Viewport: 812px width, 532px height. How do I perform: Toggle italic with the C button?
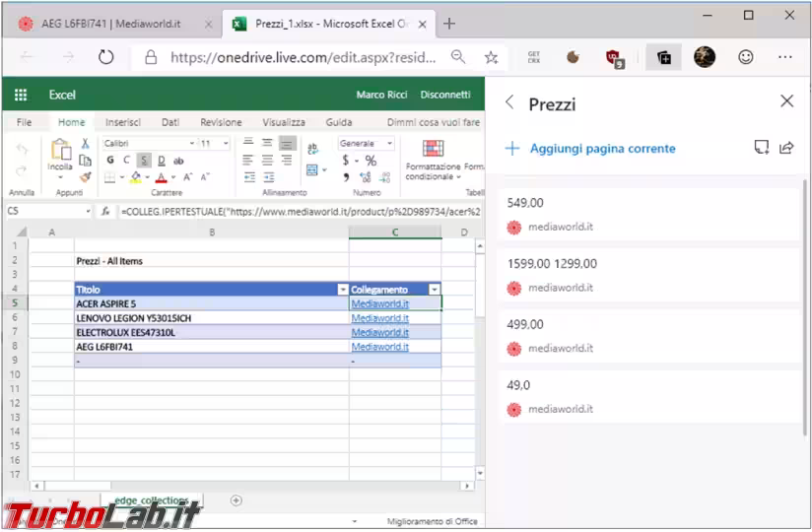point(127,161)
